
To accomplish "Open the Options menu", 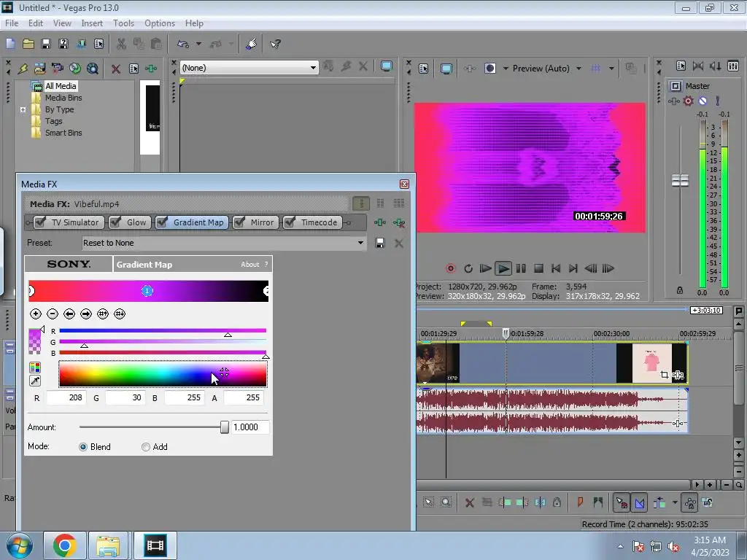I will (x=160, y=23).
